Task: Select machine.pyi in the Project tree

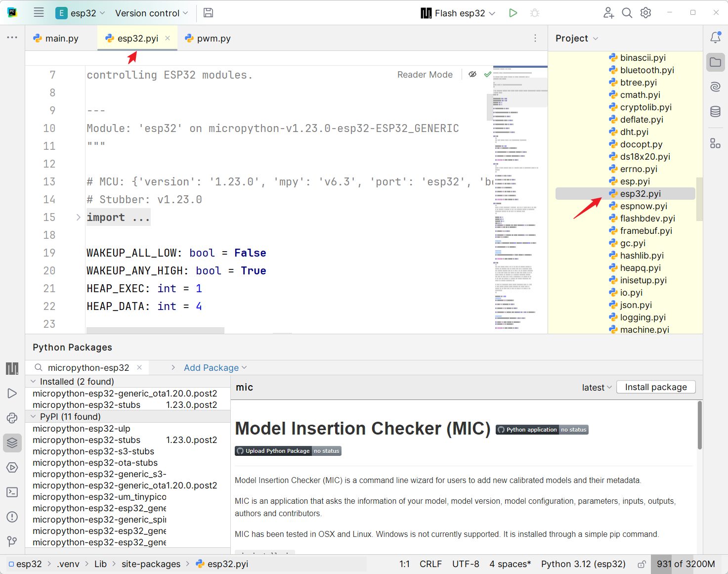Action: pyautogui.click(x=644, y=329)
